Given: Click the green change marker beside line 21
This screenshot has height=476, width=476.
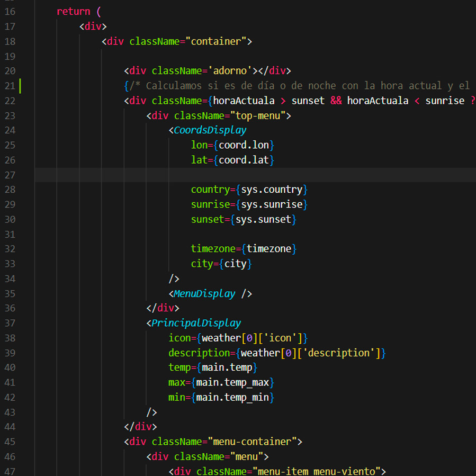Looking at the screenshot, I should pos(20,86).
